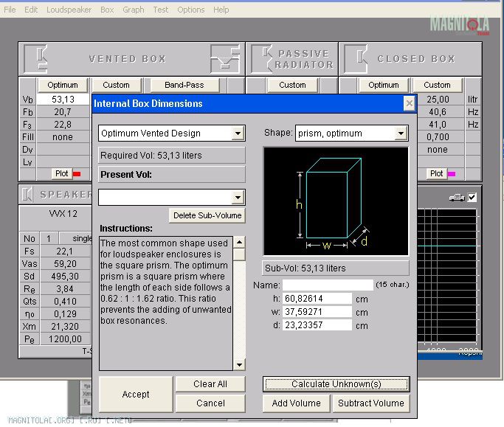This screenshot has width=504, height=427.
Task: Open the Loudspeaker menu
Action: [69, 10]
